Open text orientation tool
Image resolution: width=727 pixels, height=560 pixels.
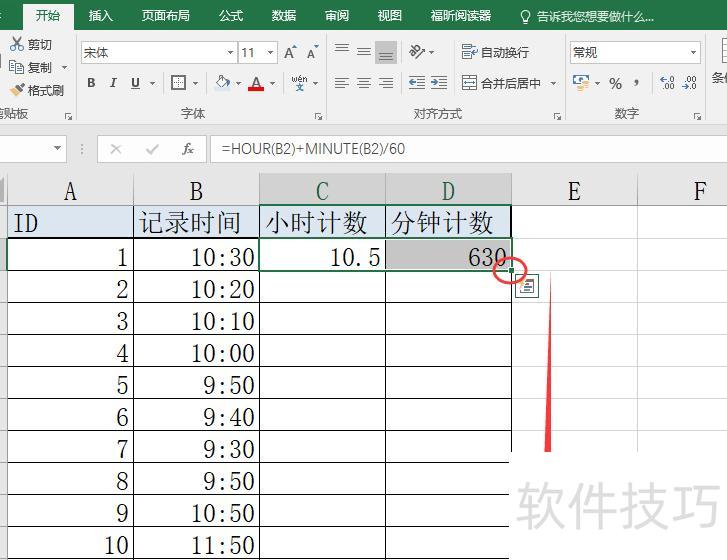[417, 52]
